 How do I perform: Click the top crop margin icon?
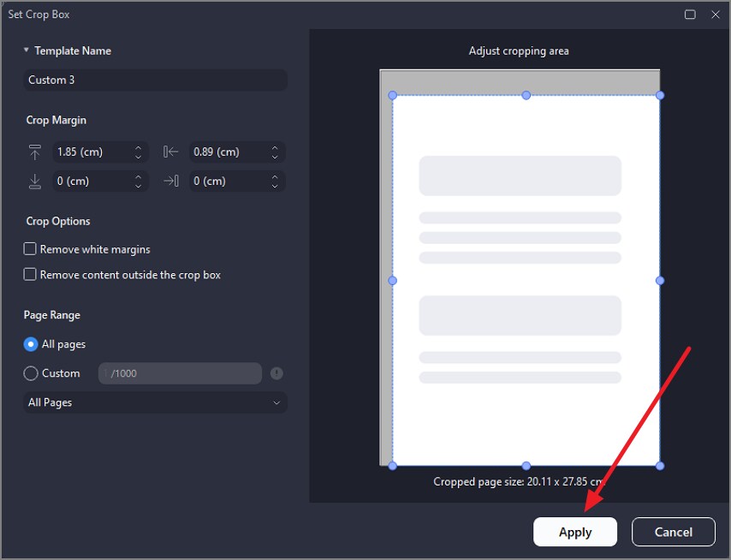(x=34, y=152)
